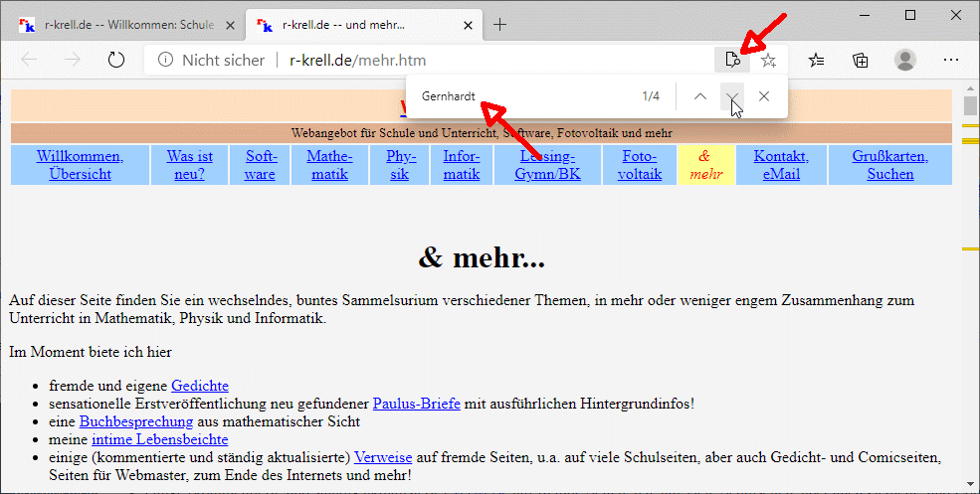The image size is (980, 494).
Task: Open the Gedichte link
Action: pos(200,386)
